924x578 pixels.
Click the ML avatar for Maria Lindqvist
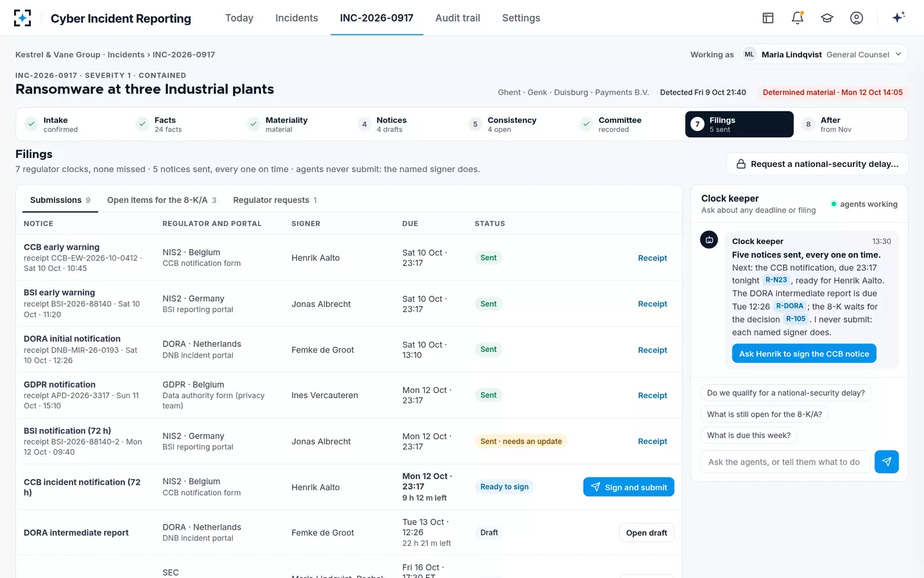coord(749,55)
